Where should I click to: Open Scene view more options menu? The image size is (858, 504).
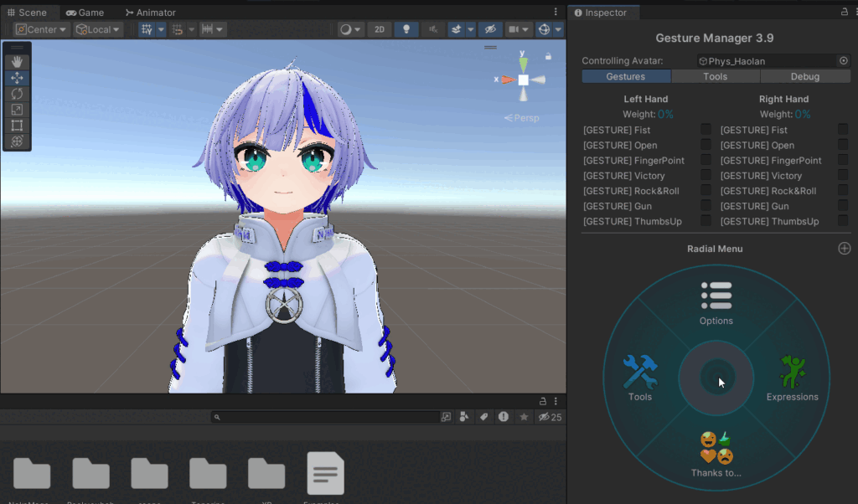(556, 12)
